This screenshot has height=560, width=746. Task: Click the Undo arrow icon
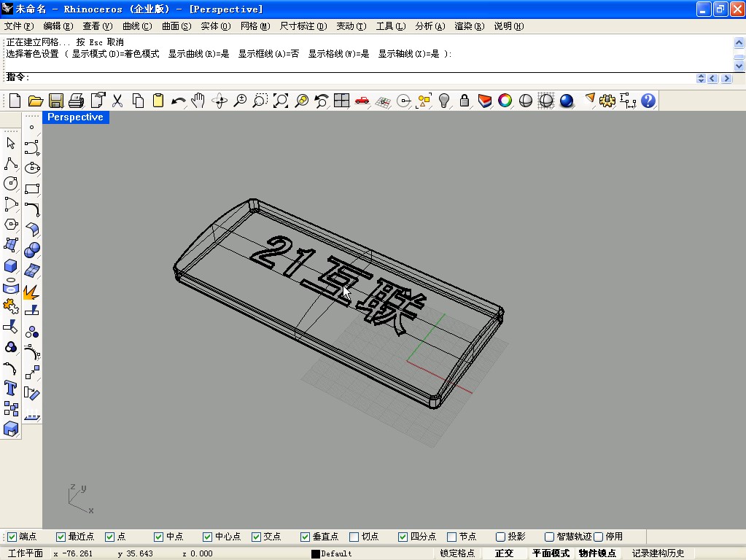[x=178, y=101]
